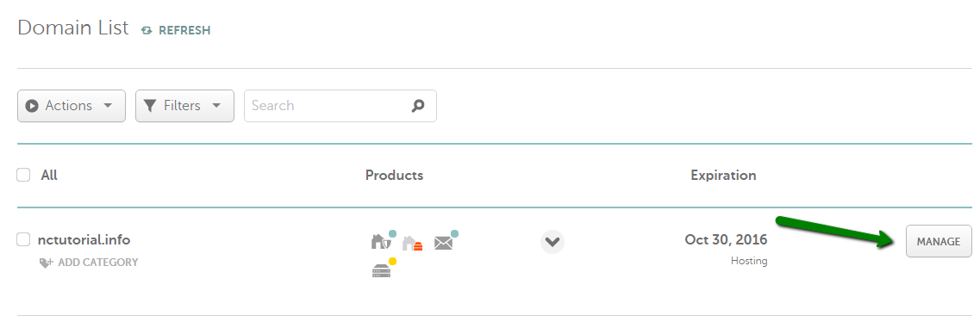Click the REFRESH link text
The height and width of the screenshot is (328, 980).
click(x=184, y=30)
